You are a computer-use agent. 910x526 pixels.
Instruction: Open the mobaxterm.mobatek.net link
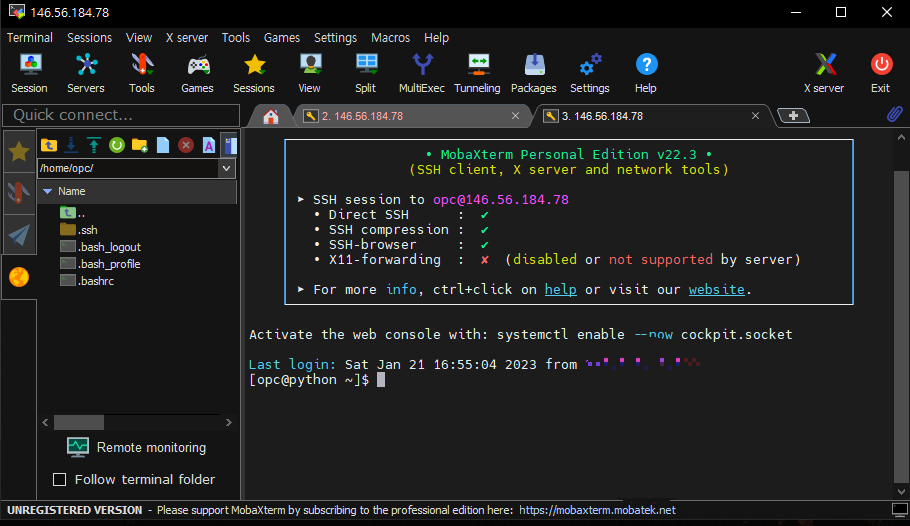pyautogui.click(x=597, y=510)
